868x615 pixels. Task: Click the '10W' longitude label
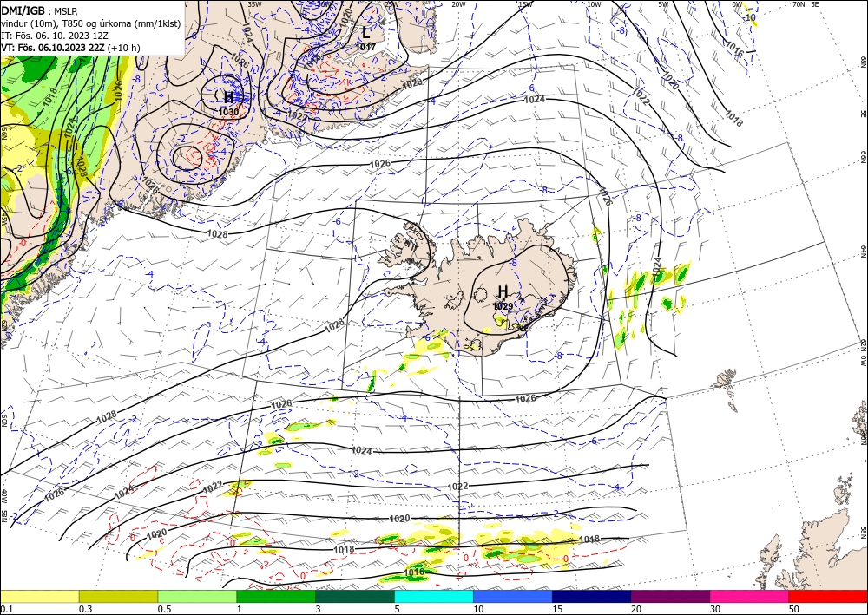(x=594, y=4)
